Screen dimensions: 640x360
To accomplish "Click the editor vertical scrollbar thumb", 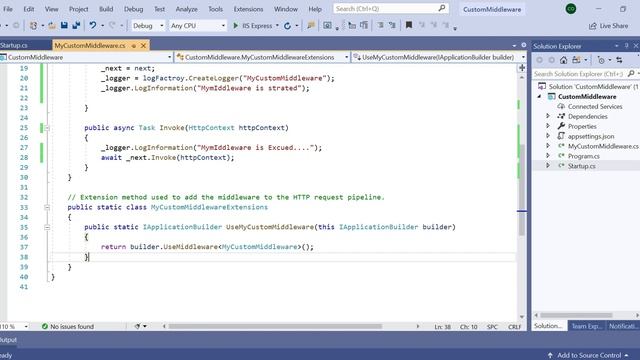I will tap(522, 190).
